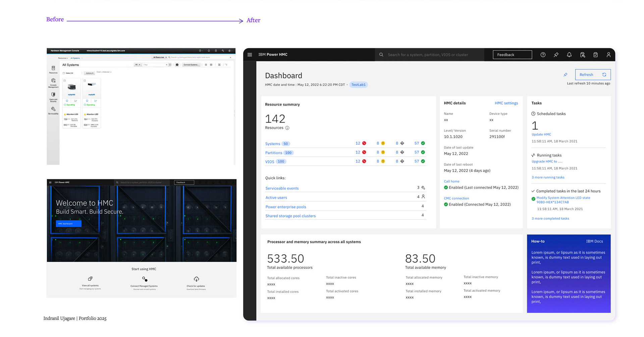Open the Actions dropdown in All Systems
This screenshot has height=337, width=644.
click(89, 73)
